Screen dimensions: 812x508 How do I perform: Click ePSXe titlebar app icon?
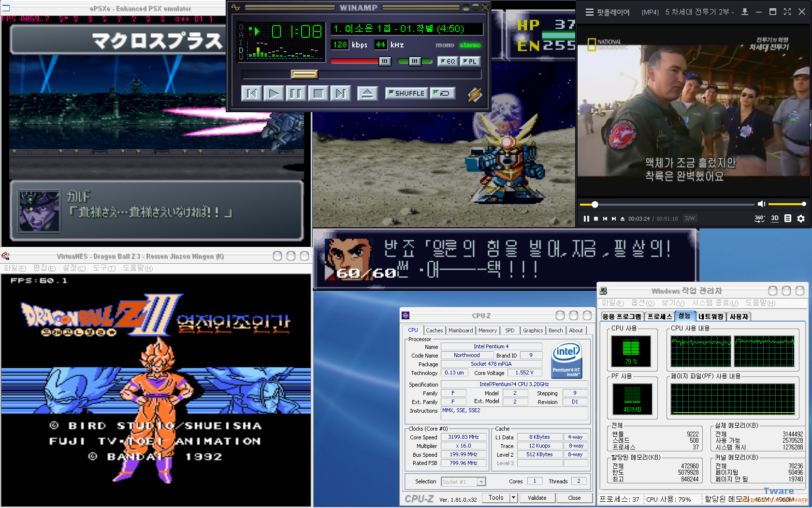click(x=6, y=8)
